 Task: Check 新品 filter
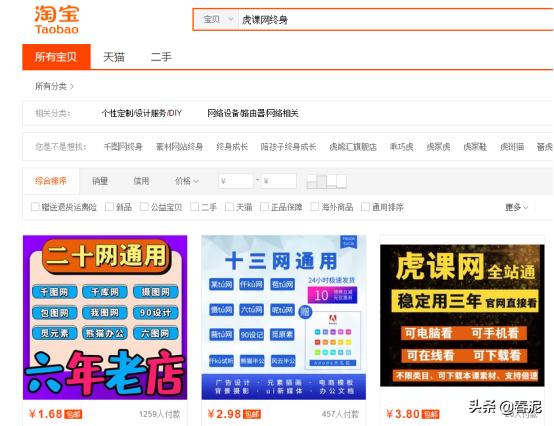(109, 207)
